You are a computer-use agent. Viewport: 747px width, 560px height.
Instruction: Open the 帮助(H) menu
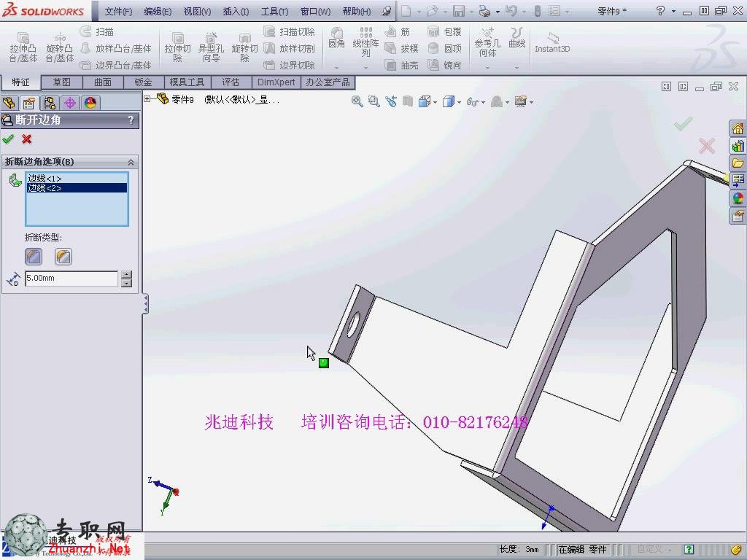[356, 12]
